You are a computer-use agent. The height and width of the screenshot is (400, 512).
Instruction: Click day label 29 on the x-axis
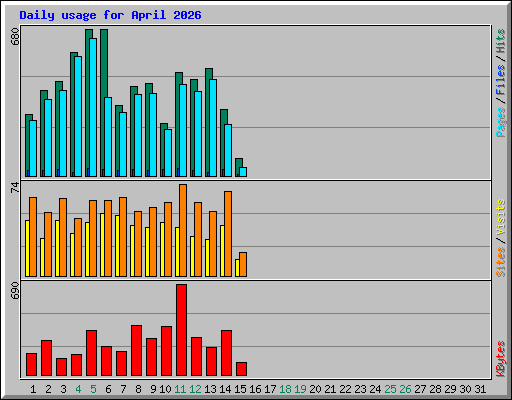click(x=450, y=389)
